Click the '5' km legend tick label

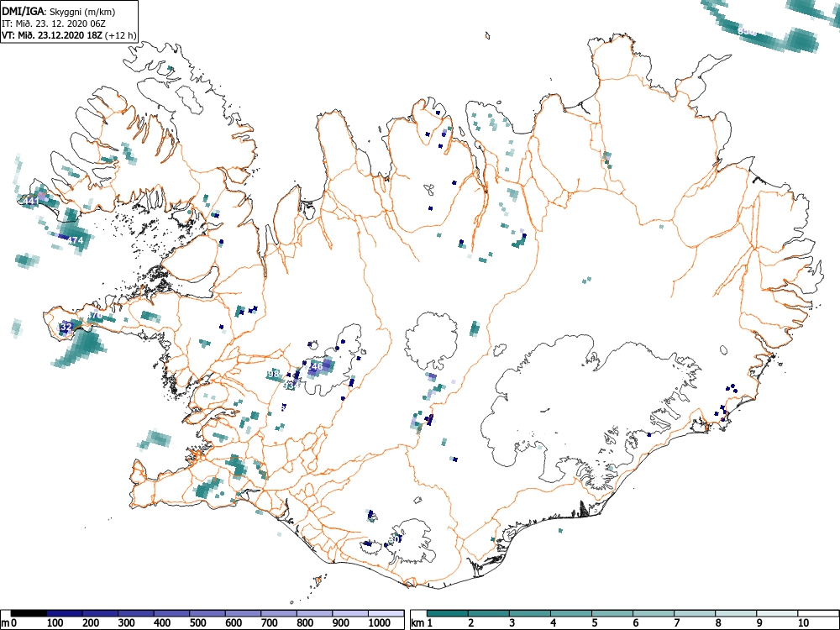point(594,623)
